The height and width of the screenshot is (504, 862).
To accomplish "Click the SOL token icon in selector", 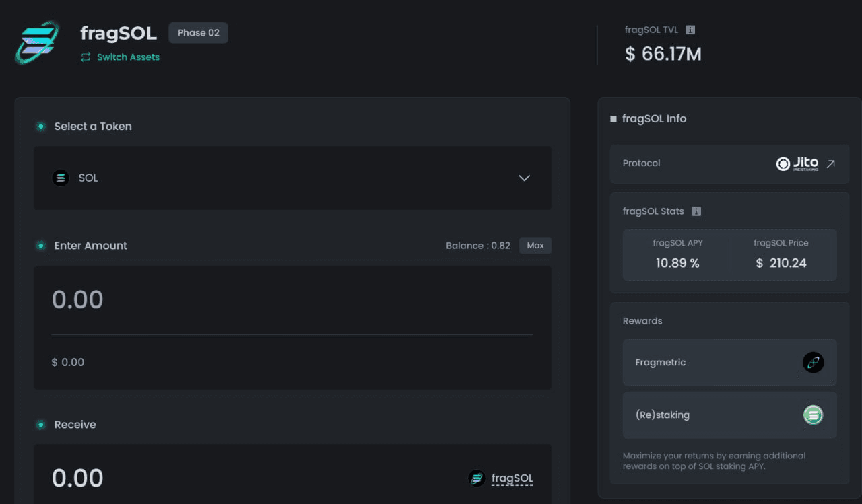I will (x=61, y=178).
